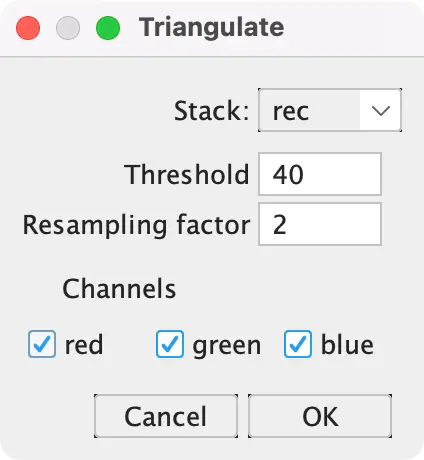424x460 pixels.
Task: Click the chevron arrow of Stack combo box
Action: 381,111
